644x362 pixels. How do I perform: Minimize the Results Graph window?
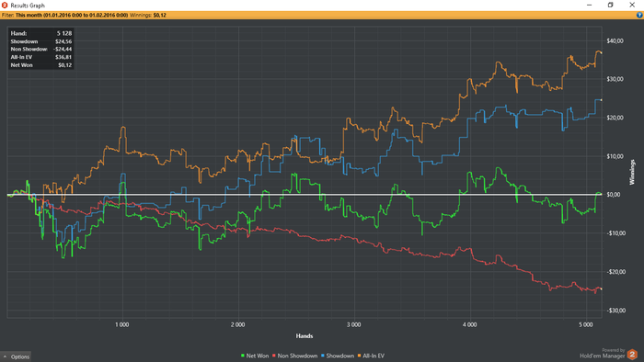click(590, 5)
